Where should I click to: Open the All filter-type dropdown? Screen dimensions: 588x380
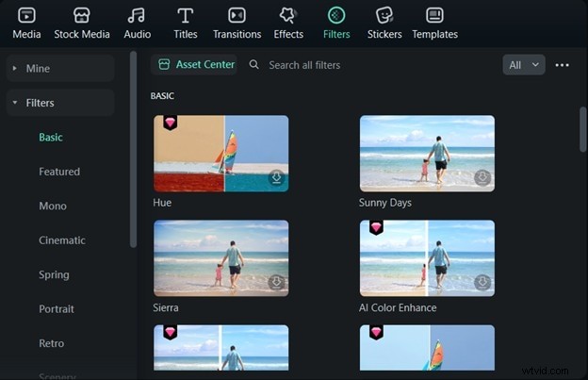tap(524, 65)
